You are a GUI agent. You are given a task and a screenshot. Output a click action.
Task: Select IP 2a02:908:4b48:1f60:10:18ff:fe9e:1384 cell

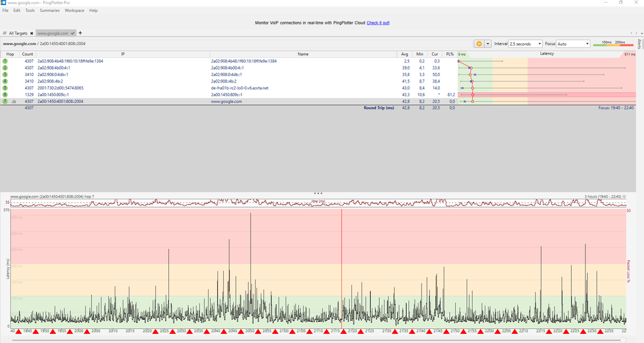tap(70, 61)
